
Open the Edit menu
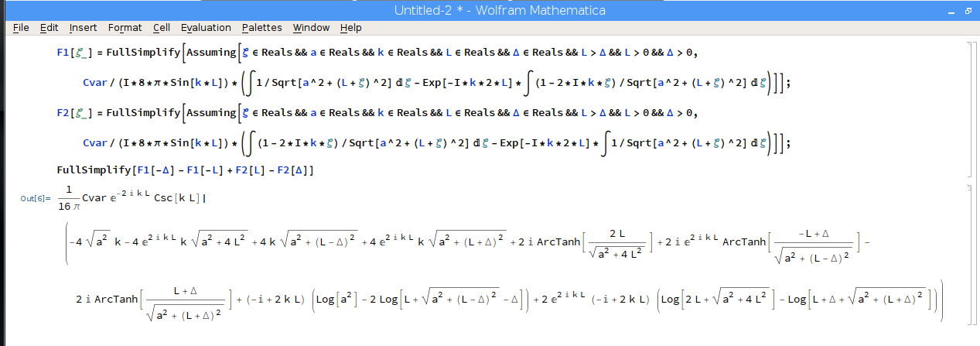click(49, 28)
